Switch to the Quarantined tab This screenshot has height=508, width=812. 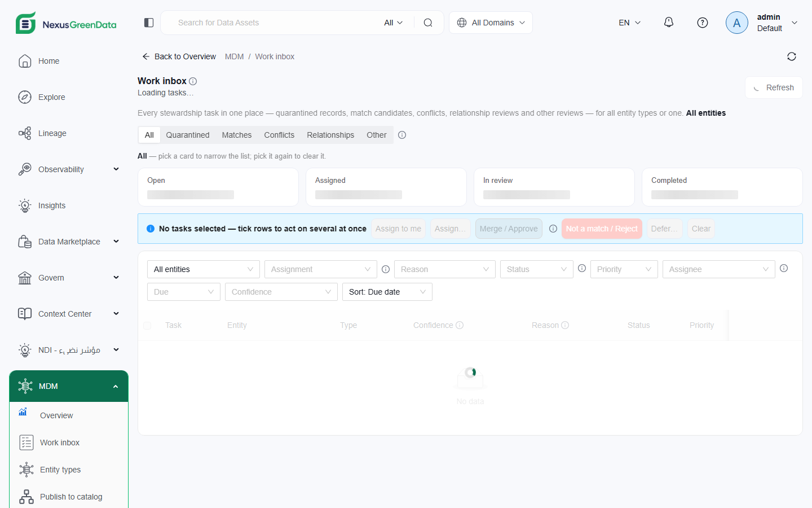pyautogui.click(x=188, y=135)
